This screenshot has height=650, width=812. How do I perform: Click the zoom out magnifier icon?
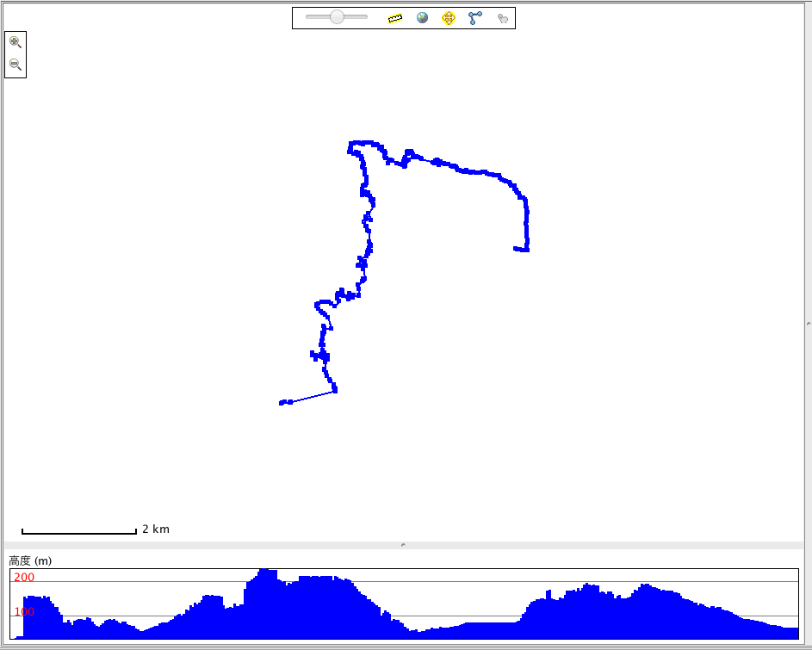15,65
